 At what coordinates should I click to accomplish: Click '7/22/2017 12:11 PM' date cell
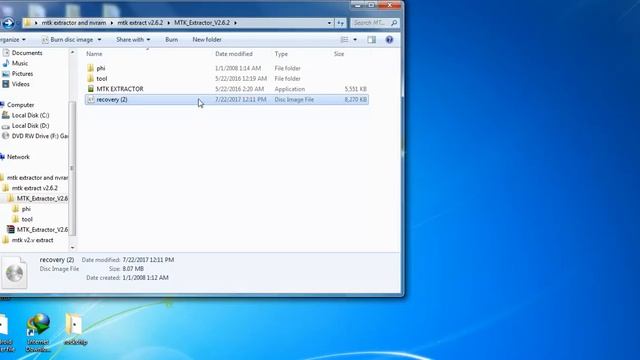241,100
